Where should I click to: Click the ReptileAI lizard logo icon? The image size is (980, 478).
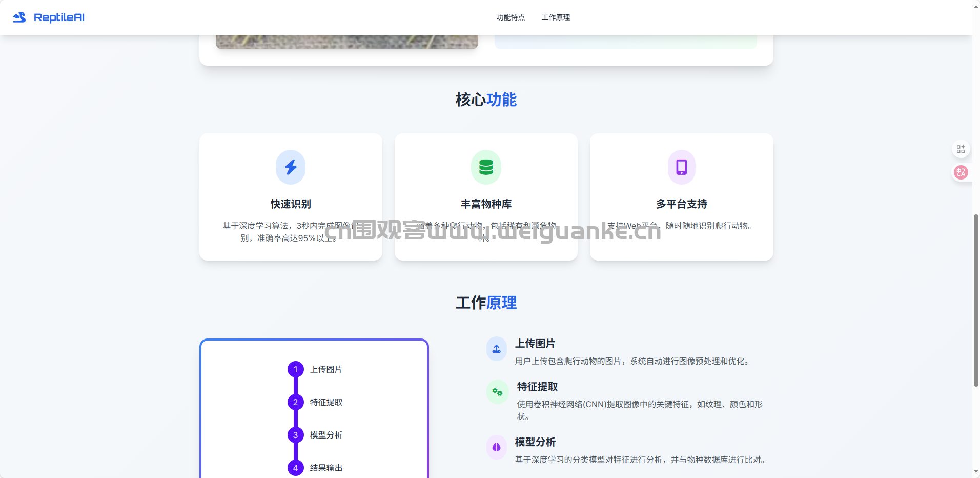19,17
